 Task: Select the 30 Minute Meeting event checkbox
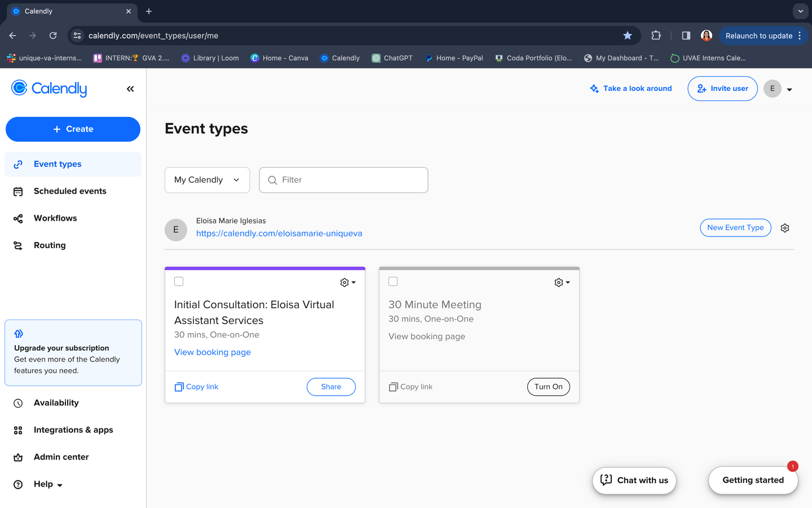tap(393, 282)
